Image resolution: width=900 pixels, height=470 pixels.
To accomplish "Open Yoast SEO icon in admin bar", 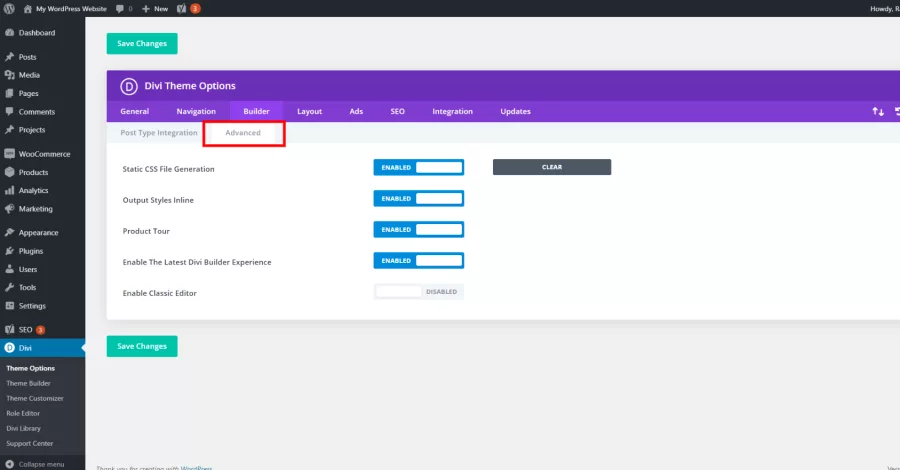I will 181,9.
